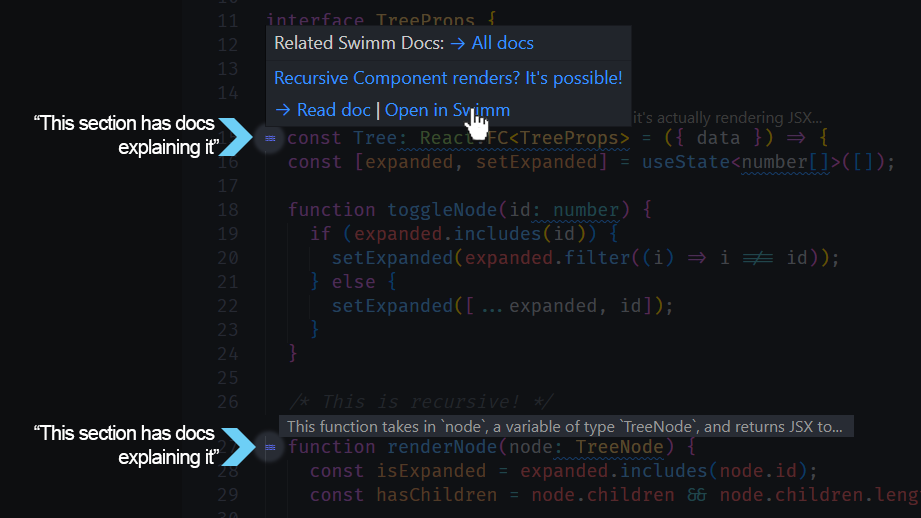
Task: Click the 'This is recursive!' comment
Action: click(421, 402)
